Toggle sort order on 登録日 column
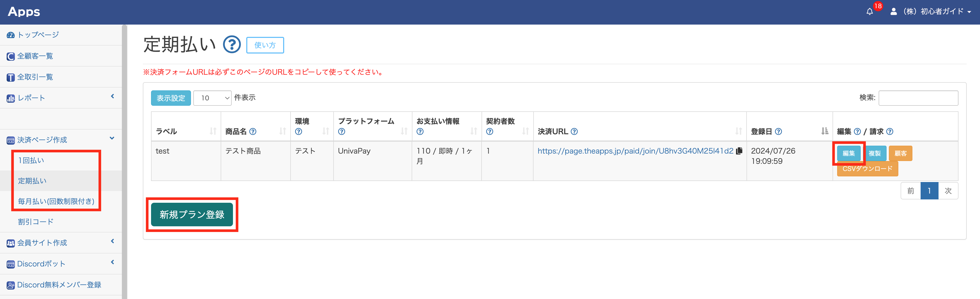The image size is (980, 299). [x=824, y=131]
